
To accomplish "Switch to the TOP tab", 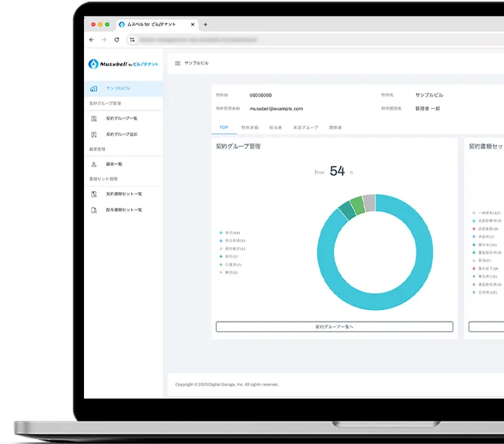I will coord(224,127).
